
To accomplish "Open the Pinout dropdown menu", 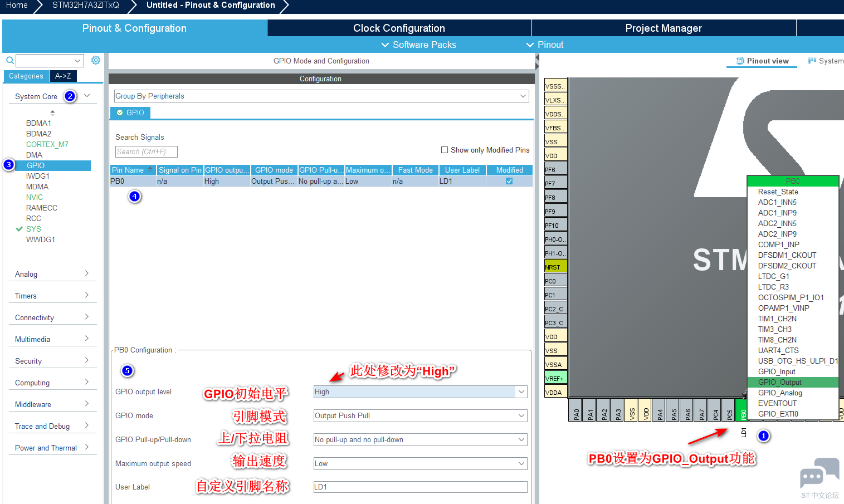I will click(545, 45).
